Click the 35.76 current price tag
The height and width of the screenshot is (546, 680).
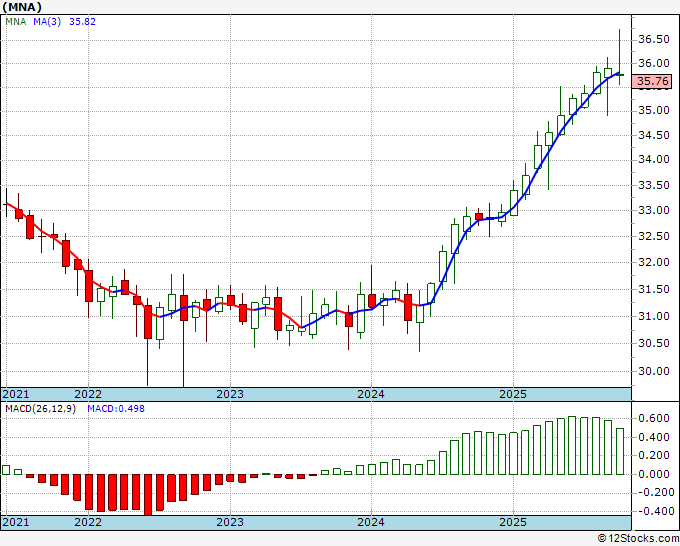pos(653,81)
